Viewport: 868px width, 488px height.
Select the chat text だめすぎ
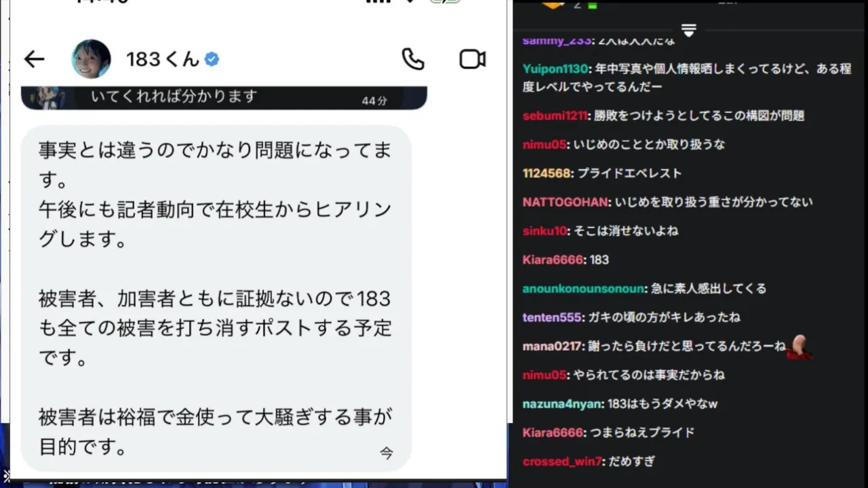click(x=632, y=462)
